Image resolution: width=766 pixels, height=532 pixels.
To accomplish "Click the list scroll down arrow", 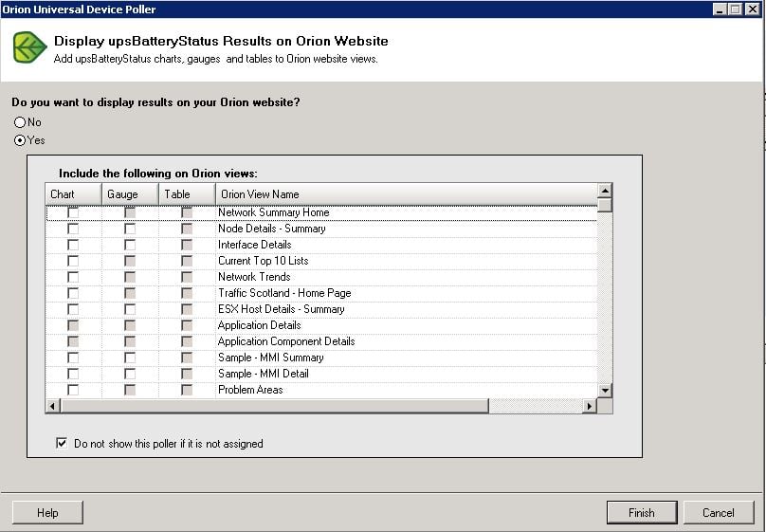I will pyautogui.click(x=605, y=391).
